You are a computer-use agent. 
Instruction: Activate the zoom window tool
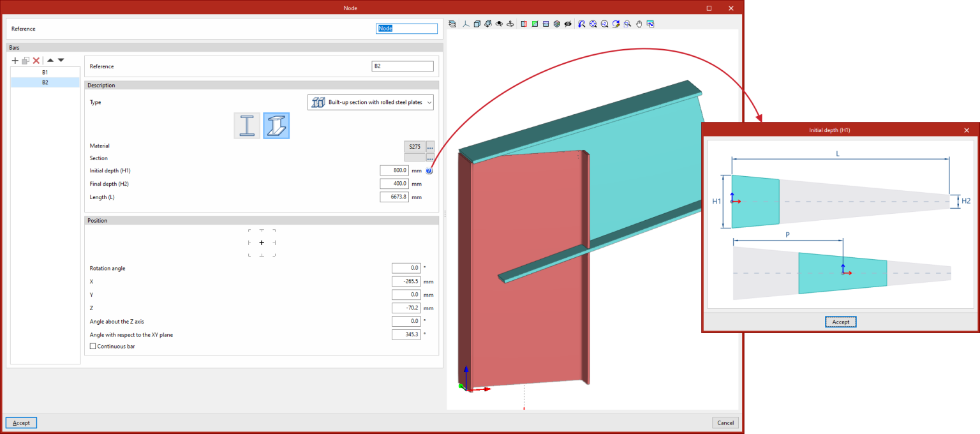click(x=627, y=24)
